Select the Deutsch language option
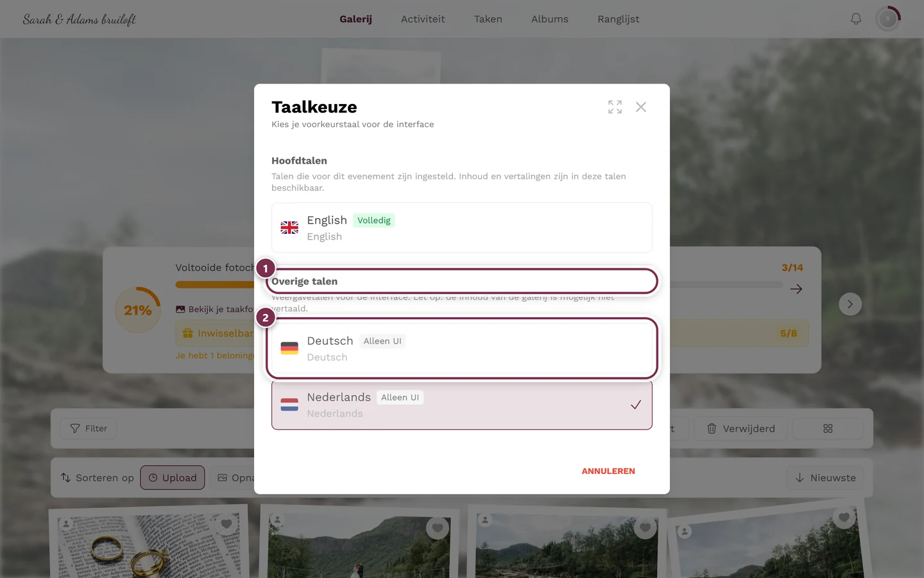The image size is (924, 578). tap(462, 349)
